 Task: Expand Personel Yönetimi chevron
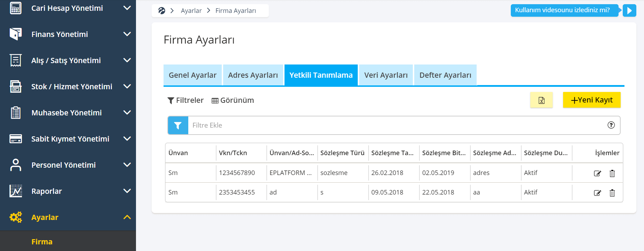127,165
